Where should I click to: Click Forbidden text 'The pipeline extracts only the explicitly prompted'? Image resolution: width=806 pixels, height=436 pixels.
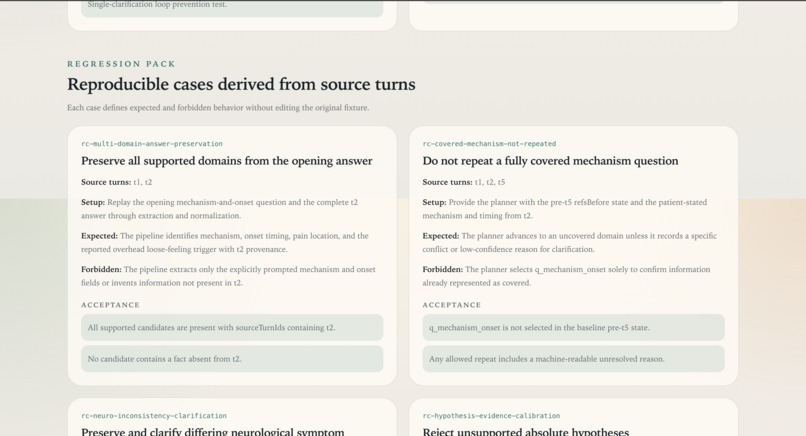click(x=228, y=276)
